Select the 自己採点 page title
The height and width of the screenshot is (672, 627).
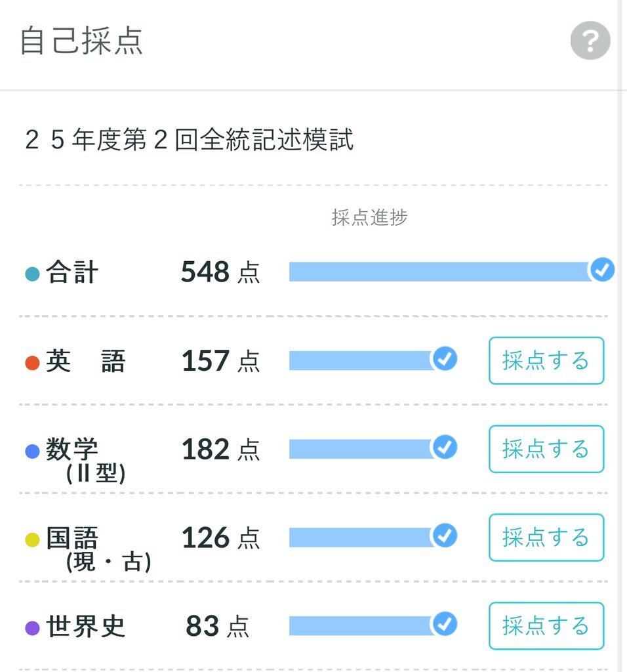point(81,41)
